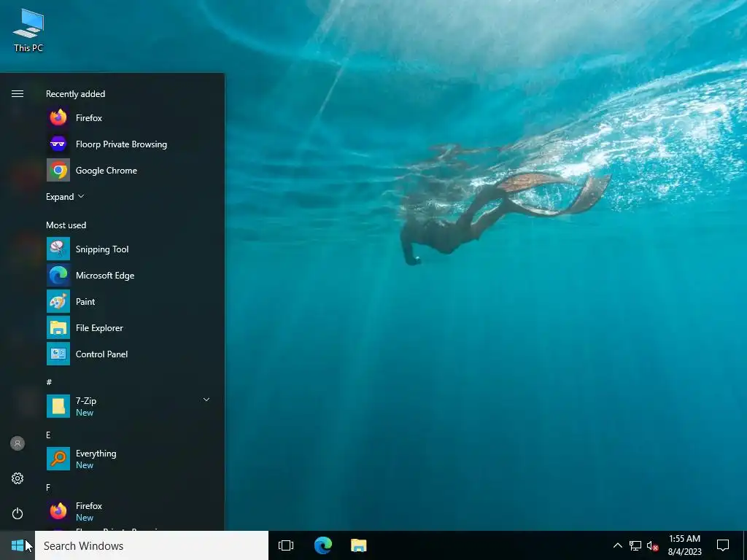Click the muted volume tray icon
The width and height of the screenshot is (747, 560).
point(652,545)
